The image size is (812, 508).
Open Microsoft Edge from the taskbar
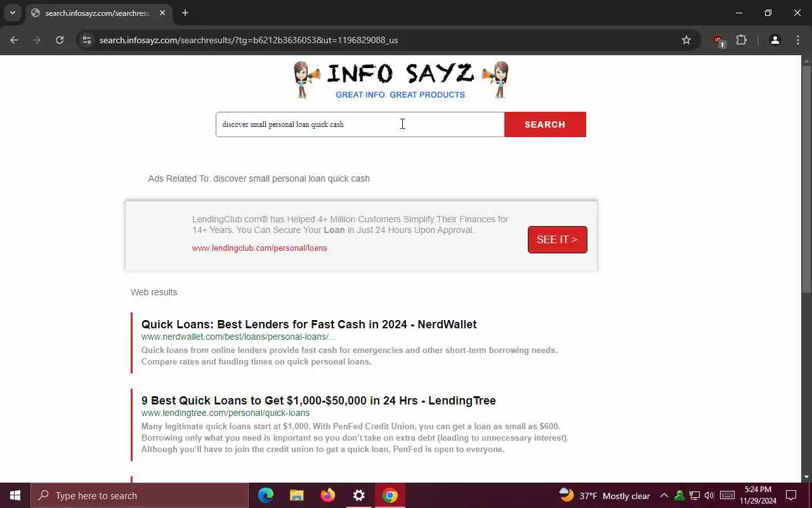coord(266,495)
